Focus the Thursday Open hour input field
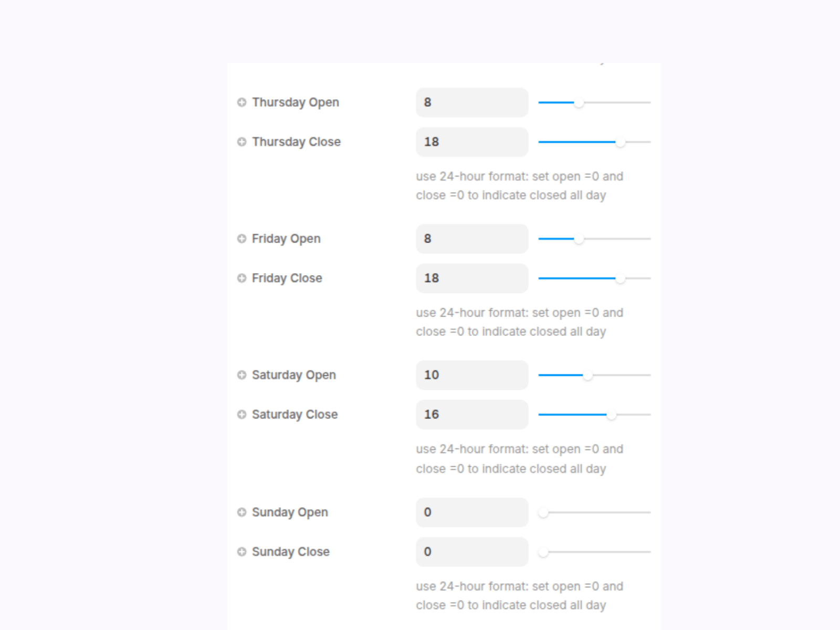Screen dimensions: 840x630 [471, 102]
